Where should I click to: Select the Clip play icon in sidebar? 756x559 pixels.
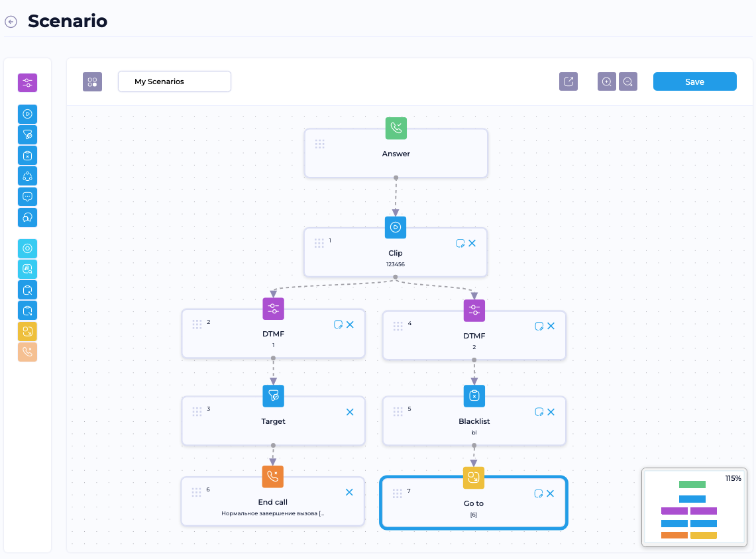coord(27,114)
